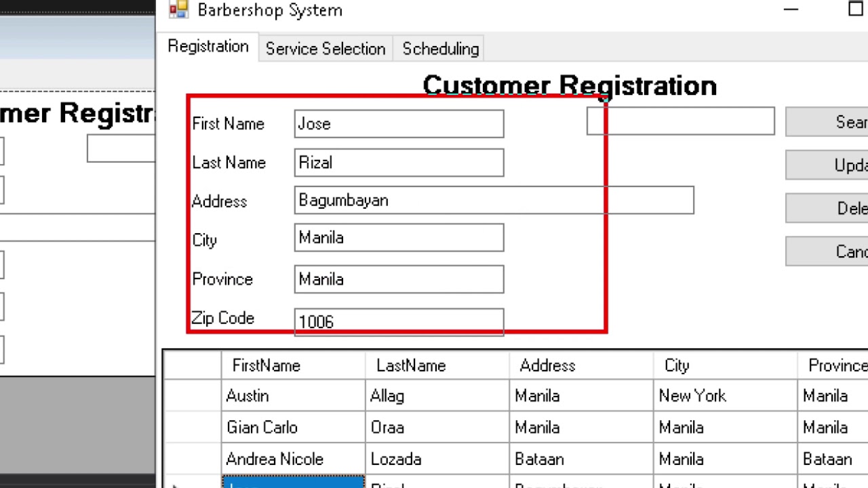868x488 pixels.
Task: Sort by the City column header
Action: tap(725, 365)
